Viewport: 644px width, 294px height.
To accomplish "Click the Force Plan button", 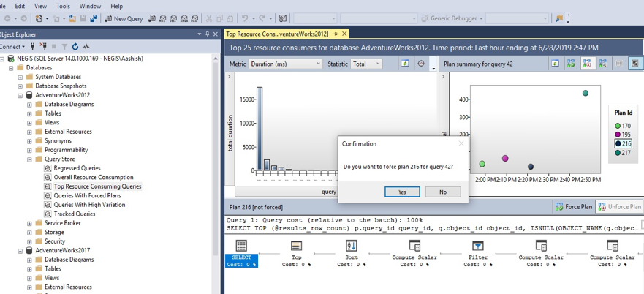I will click(574, 207).
